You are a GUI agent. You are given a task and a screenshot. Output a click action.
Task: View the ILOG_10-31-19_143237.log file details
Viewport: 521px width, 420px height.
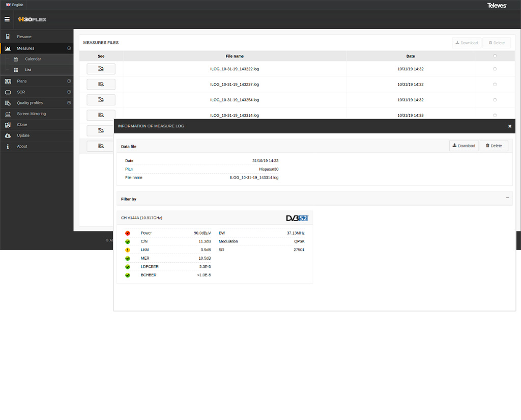click(x=101, y=85)
